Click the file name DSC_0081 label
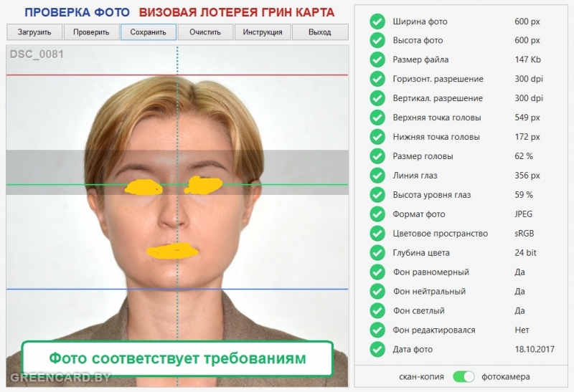Screen dimensions: 574x392 click(37, 54)
